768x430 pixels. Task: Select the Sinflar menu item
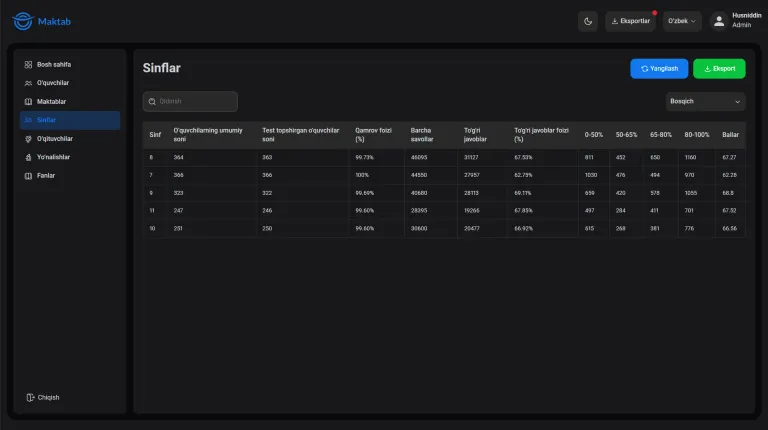[x=70, y=120]
